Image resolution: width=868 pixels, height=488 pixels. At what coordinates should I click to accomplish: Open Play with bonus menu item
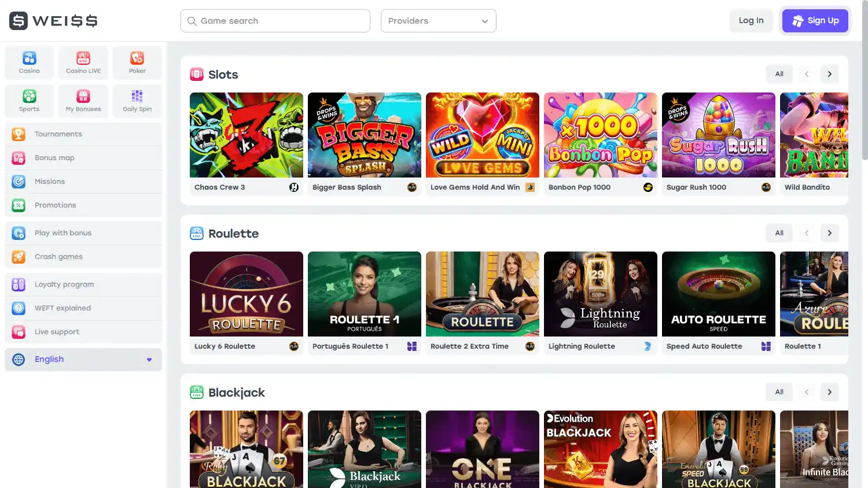click(83, 233)
